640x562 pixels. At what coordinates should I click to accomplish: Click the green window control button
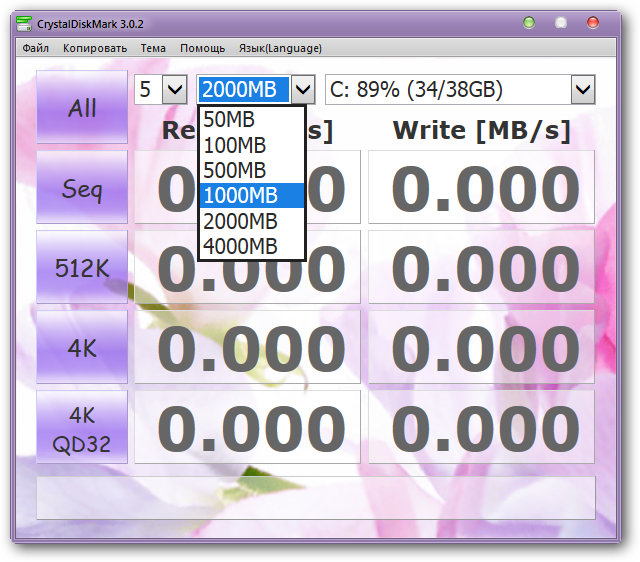[529, 22]
